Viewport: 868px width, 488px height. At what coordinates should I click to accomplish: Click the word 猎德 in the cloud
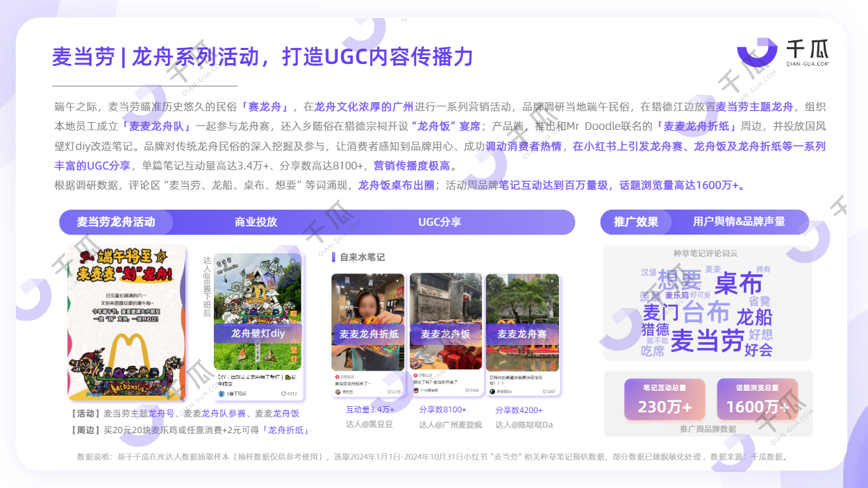click(655, 330)
